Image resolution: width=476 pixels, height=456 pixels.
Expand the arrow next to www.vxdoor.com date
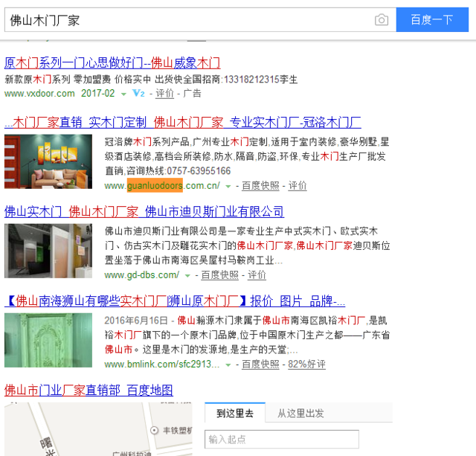pos(123,94)
